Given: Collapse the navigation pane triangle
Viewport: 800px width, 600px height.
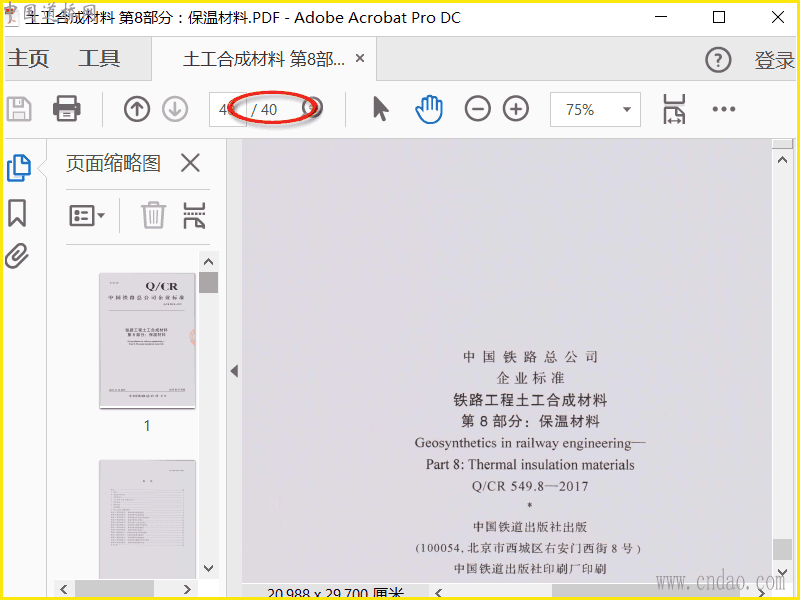Looking at the screenshot, I should (234, 371).
